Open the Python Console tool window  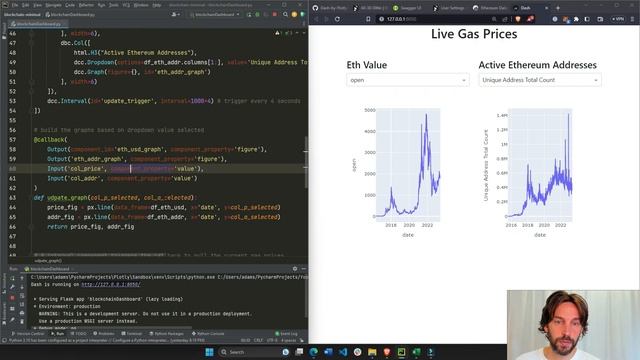tap(208, 334)
